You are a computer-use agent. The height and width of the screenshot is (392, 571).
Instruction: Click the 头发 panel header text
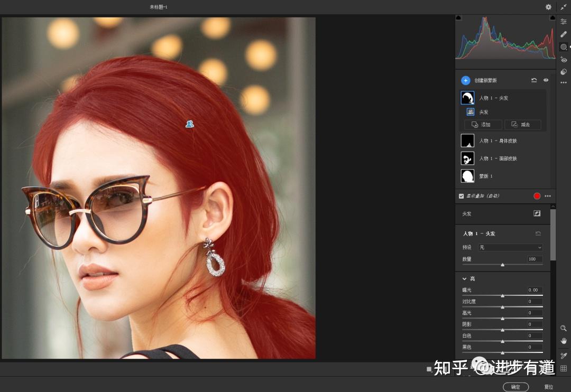(466, 213)
